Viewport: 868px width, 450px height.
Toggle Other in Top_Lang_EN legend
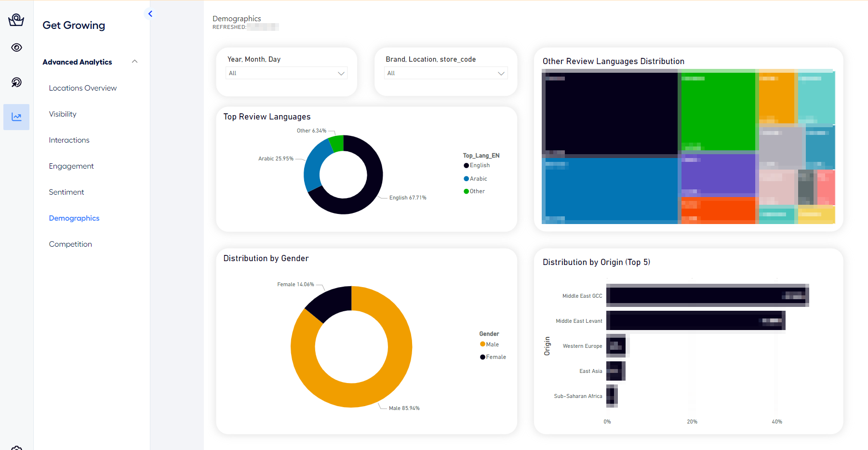[x=467, y=191]
